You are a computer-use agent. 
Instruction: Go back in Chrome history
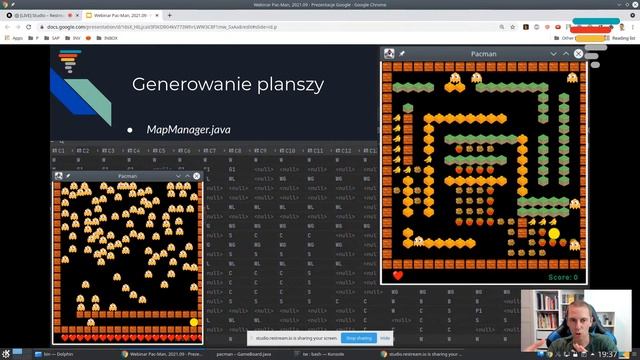point(7,27)
